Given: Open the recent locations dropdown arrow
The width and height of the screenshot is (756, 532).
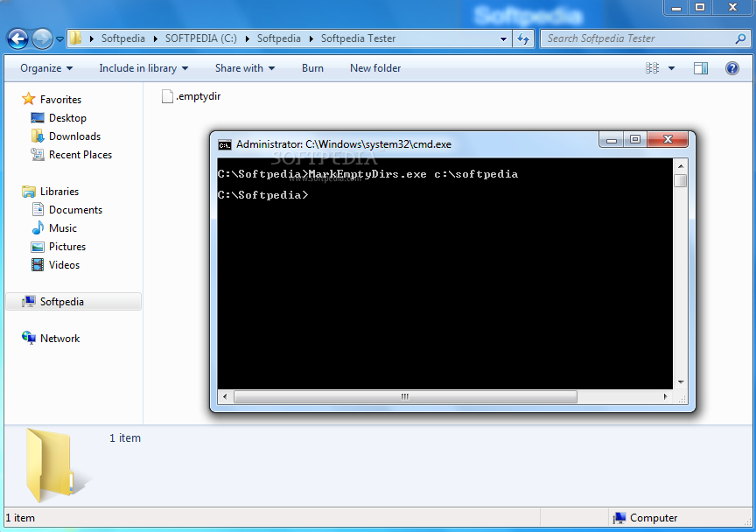Looking at the screenshot, I should pyautogui.click(x=59, y=39).
